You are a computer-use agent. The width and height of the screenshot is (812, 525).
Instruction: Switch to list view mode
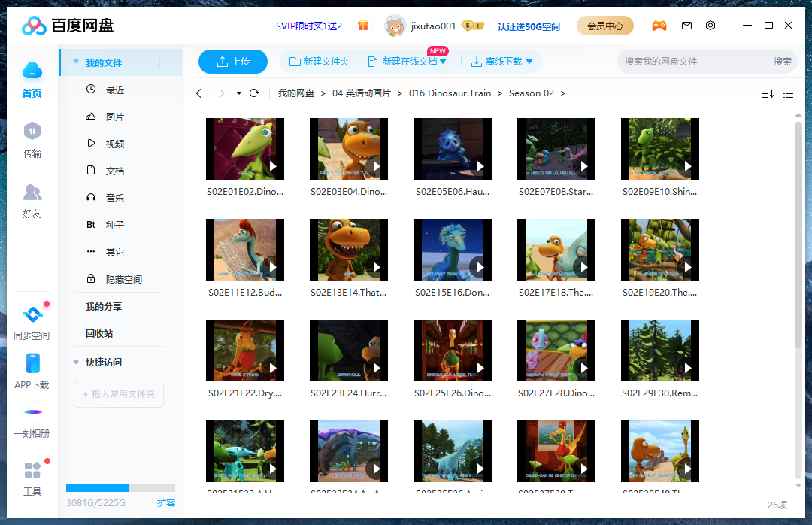pos(788,94)
